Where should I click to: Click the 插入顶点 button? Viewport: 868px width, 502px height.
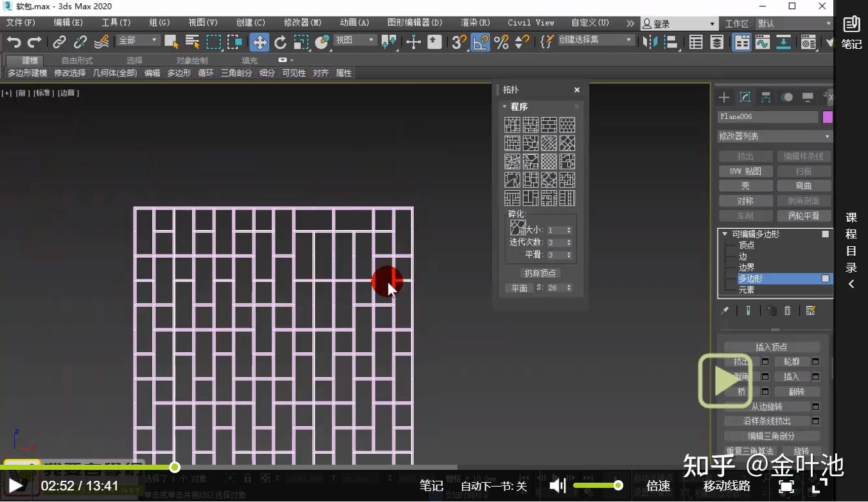[x=771, y=347]
